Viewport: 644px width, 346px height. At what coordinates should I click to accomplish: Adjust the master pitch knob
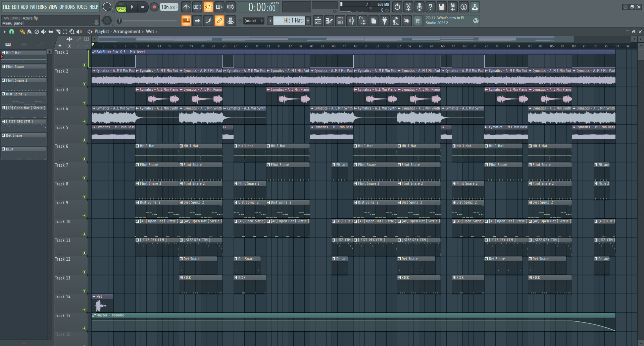pyautogui.click(x=107, y=21)
